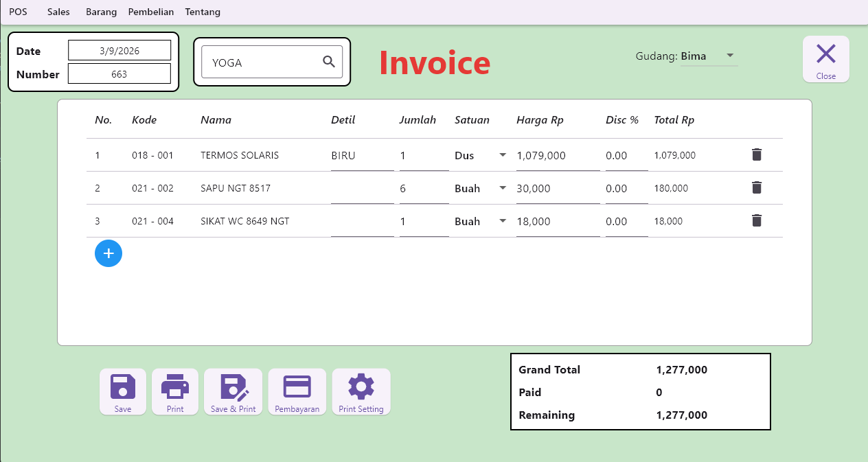
Task: Open Gudang Bima dropdown
Action: (709, 56)
